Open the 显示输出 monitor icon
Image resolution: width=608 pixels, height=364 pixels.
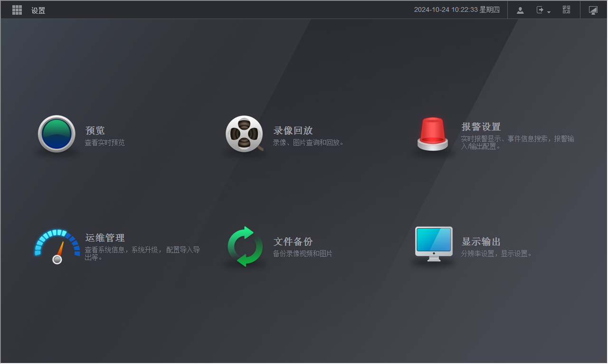coord(433,244)
